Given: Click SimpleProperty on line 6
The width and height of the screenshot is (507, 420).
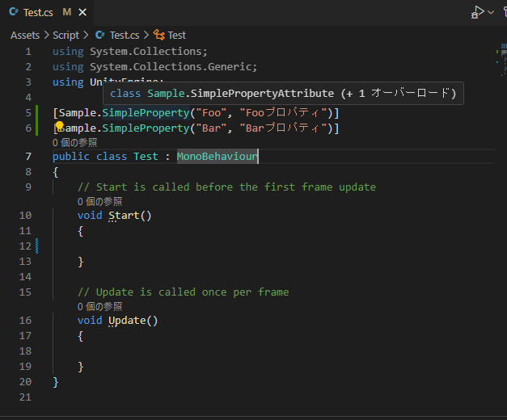Looking at the screenshot, I should click(146, 128).
